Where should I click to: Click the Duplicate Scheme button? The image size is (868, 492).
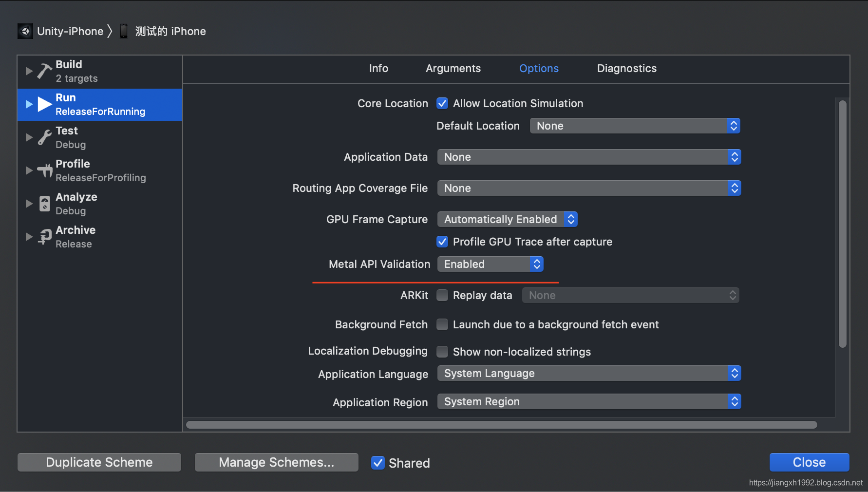click(x=99, y=462)
